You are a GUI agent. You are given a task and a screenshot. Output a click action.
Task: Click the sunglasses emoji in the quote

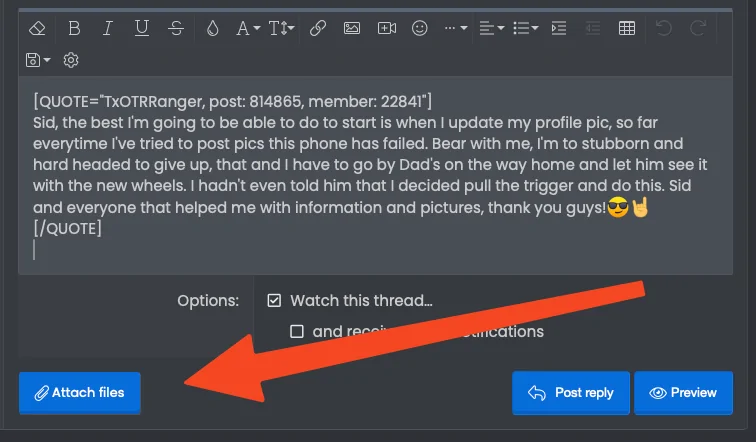[x=618, y=208]
